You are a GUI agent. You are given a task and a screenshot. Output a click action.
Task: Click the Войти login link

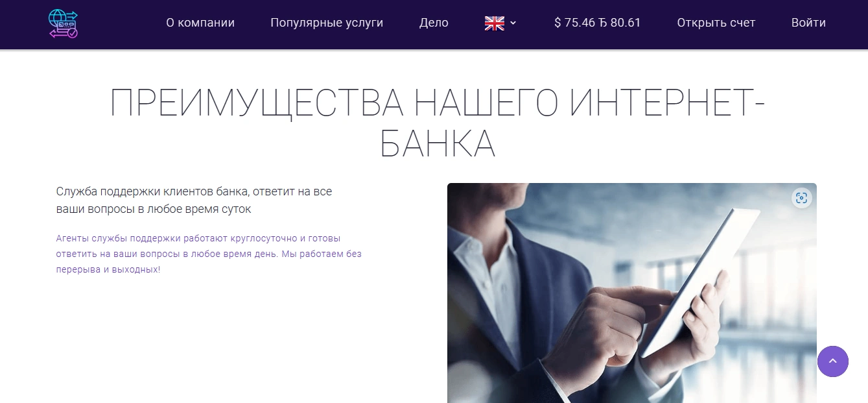[x=808, y=23]
